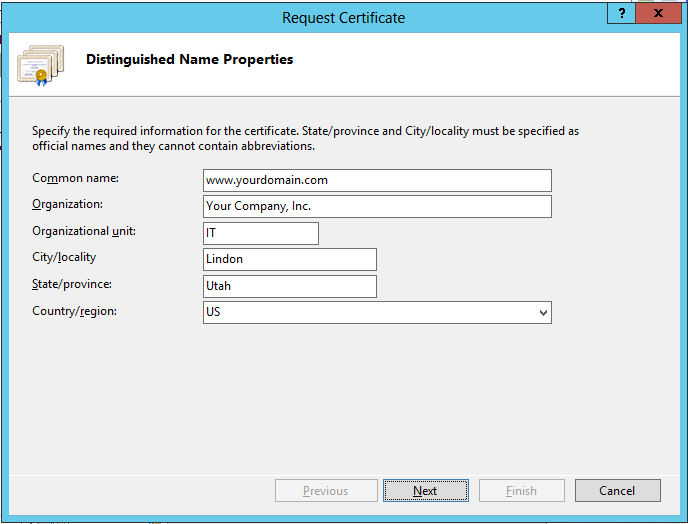The height and width of the screenshot is (524, 688).
Task: Click the State/province label
Action: [x=72, y=284]
